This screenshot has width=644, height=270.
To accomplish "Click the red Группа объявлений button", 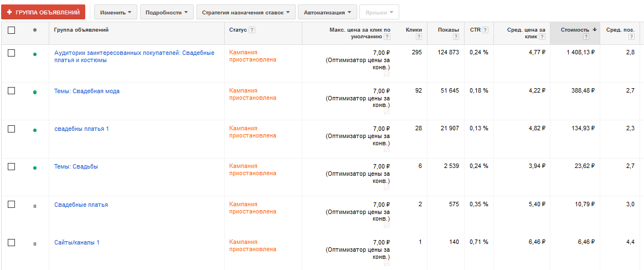I will pyautogui.click(x=43, y=12).
